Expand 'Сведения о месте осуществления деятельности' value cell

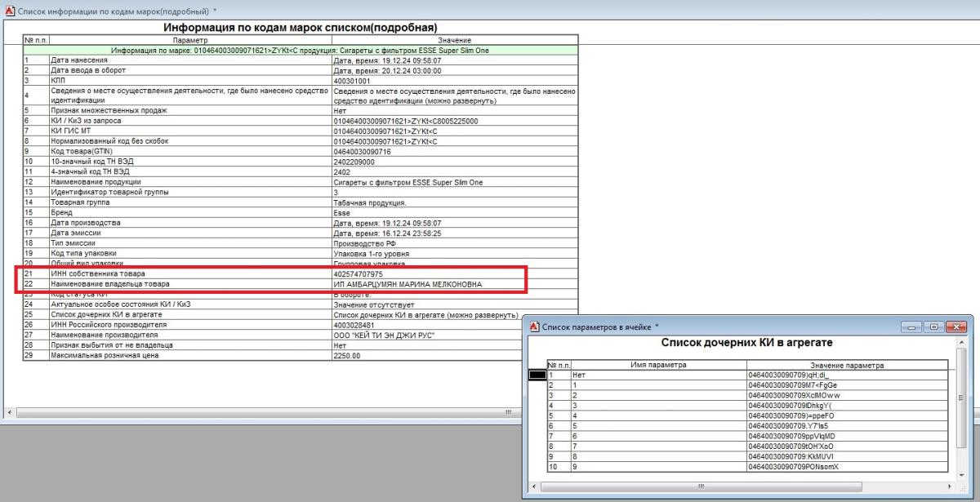[x=454, y=96]
